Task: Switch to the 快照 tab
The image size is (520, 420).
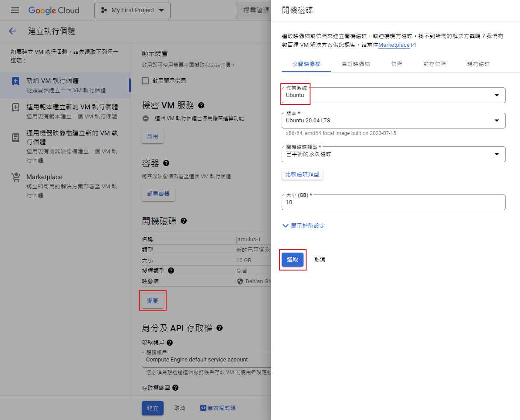Action: pyautogui.click(x=396, y=63)
